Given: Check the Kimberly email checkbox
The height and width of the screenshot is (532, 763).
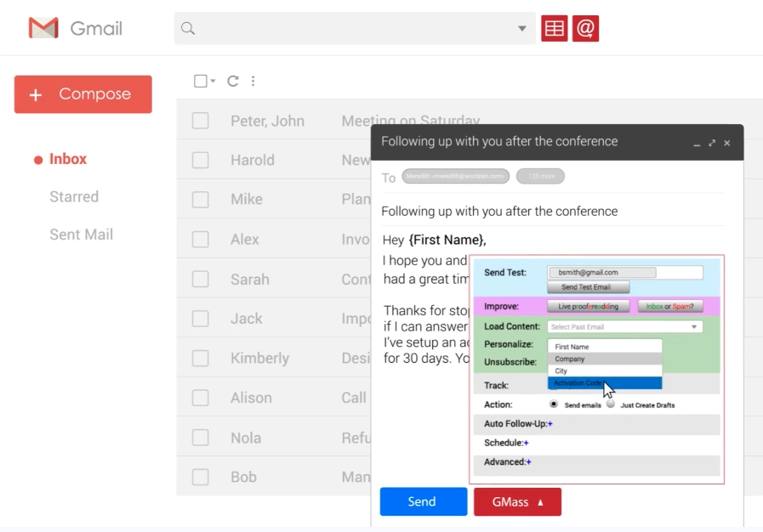Looking at the screenshot, I should tap(201, 359).
